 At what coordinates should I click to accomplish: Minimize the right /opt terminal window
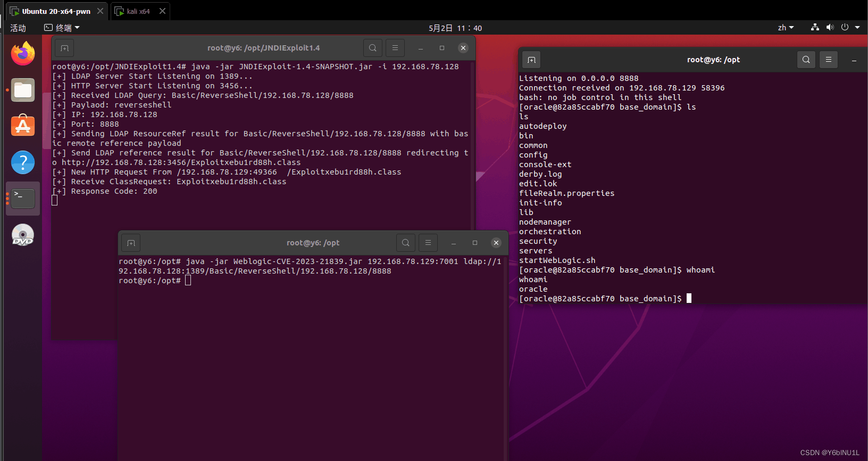(x=854, y=60)
